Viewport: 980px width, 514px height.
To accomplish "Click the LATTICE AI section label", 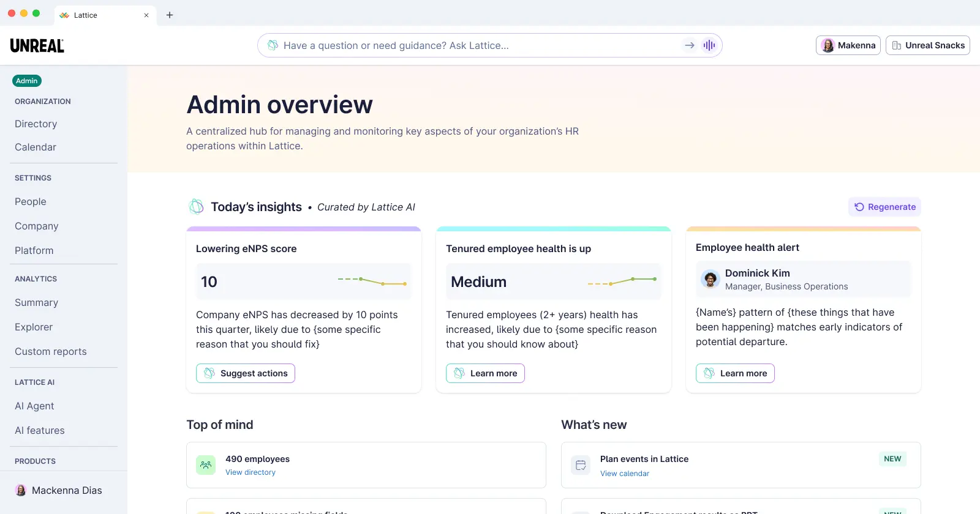I will click(34, 382).
